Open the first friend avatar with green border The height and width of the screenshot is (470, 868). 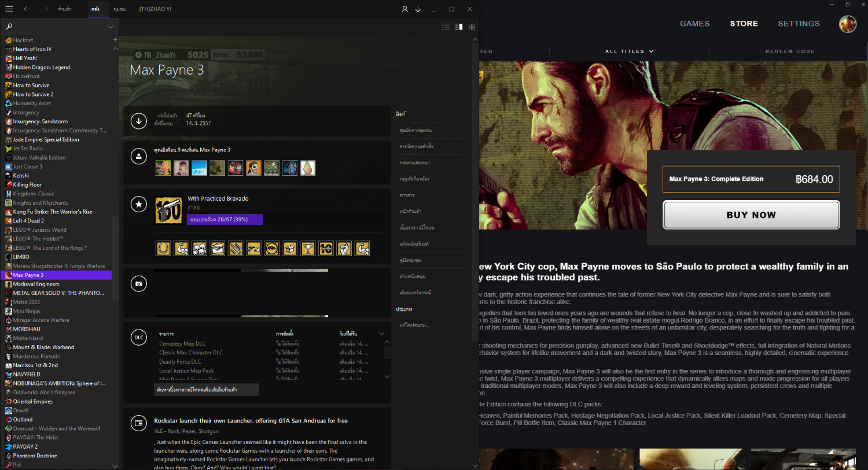[163, 168]
